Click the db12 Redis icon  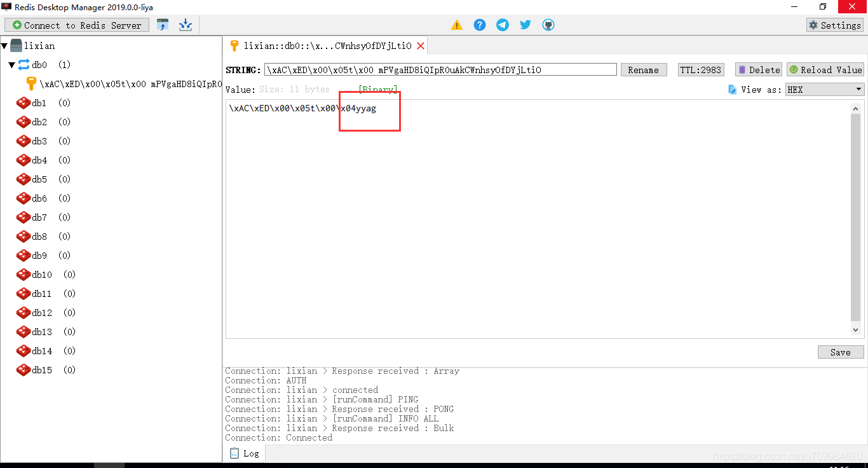pos(24,313)
